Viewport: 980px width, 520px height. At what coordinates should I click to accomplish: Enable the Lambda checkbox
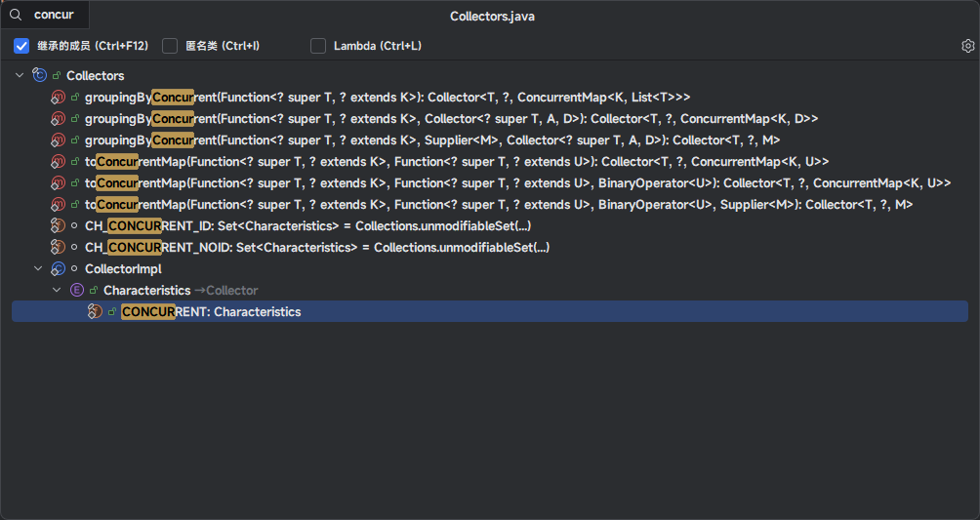pyautogui.click(x=318, y=46)
